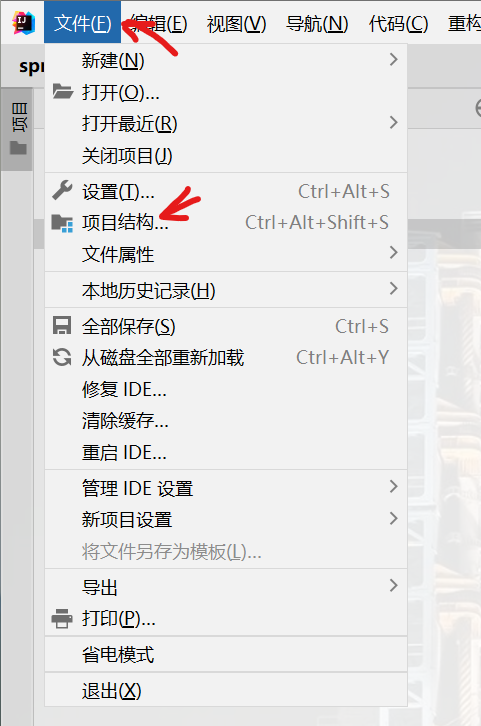Click the wrench icon beside 设置(T)
The image size is (481, 726).
click(62, 190)
